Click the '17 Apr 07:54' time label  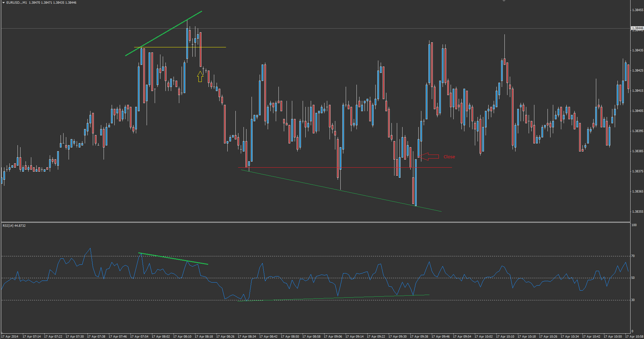pyautogui.click(x=139, y=336)
